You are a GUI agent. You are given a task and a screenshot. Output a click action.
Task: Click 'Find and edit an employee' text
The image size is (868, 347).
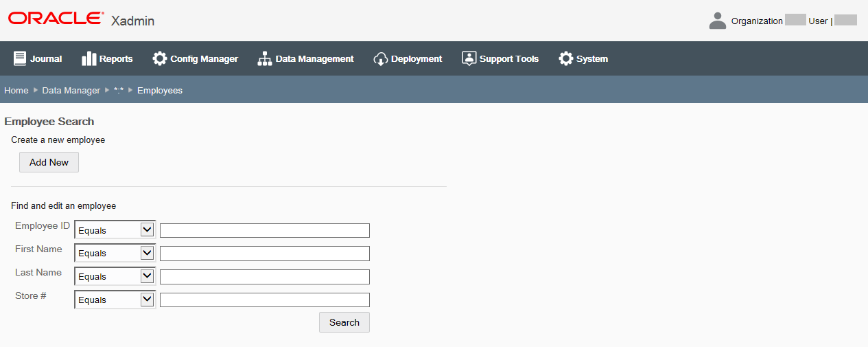point(64,205)
